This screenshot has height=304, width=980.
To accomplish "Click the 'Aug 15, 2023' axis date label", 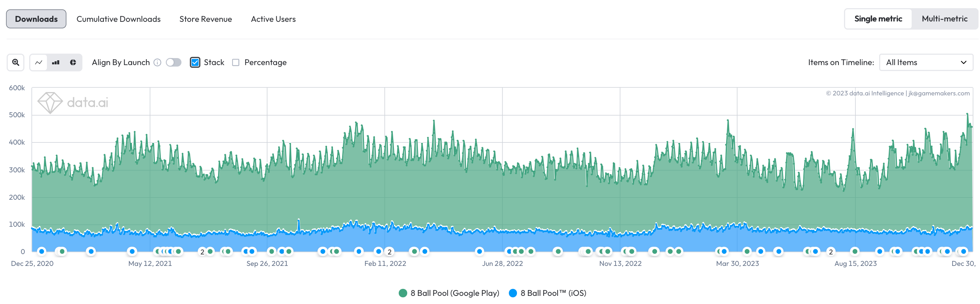I will [855, 264].
